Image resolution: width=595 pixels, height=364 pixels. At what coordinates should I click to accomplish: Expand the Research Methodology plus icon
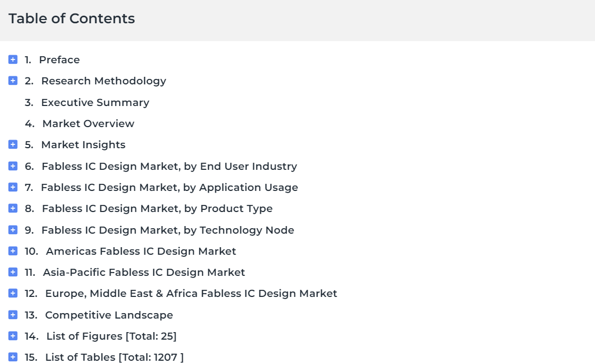[x=13, y=81]
